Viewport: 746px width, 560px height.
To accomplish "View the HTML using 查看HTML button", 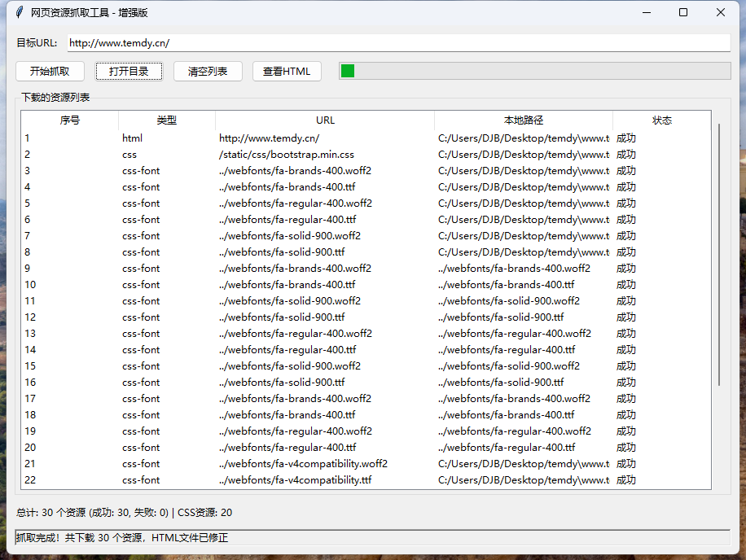I will (287, 71).
